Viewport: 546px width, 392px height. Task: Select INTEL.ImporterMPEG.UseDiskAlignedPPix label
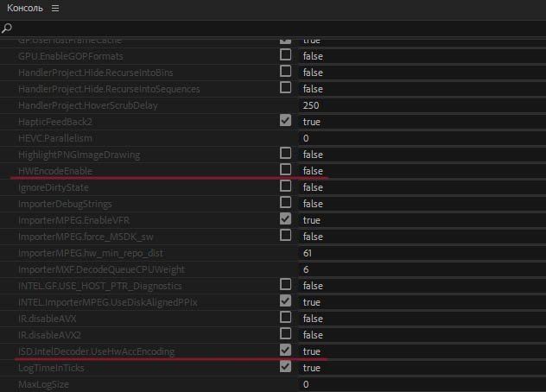(x=108, y=302)
